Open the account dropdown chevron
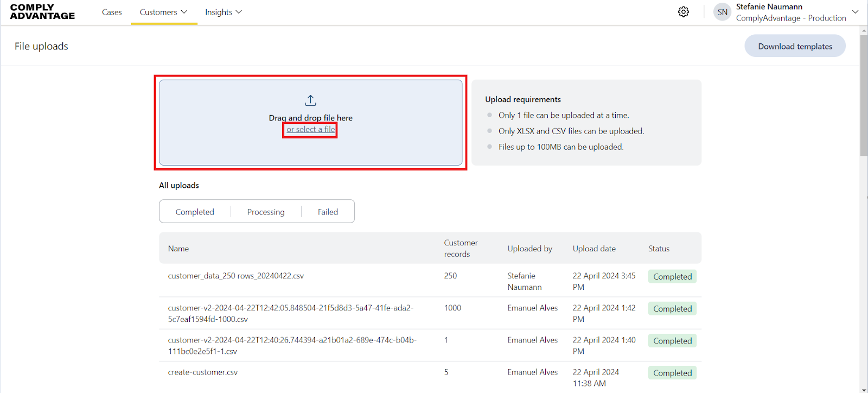Image resolution: width=868 pixels, height=393 pixels. tap(856, 12)
